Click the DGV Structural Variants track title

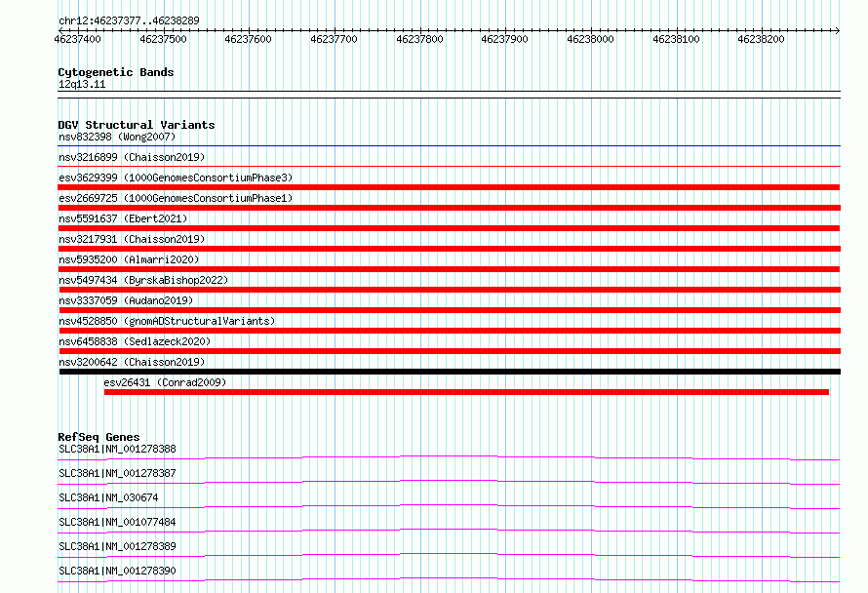[x=137, y=125]
